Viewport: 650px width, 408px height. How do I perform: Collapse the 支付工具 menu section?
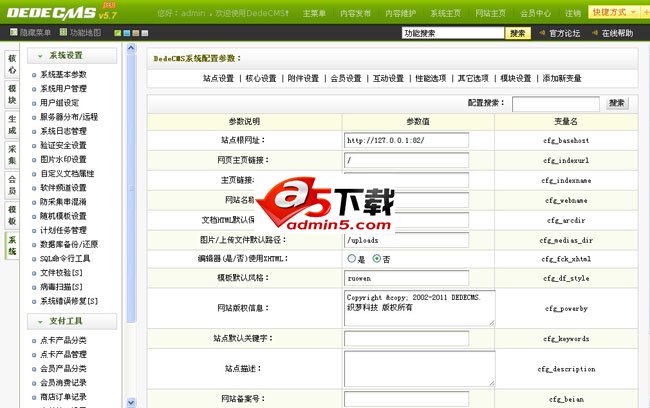72,321
